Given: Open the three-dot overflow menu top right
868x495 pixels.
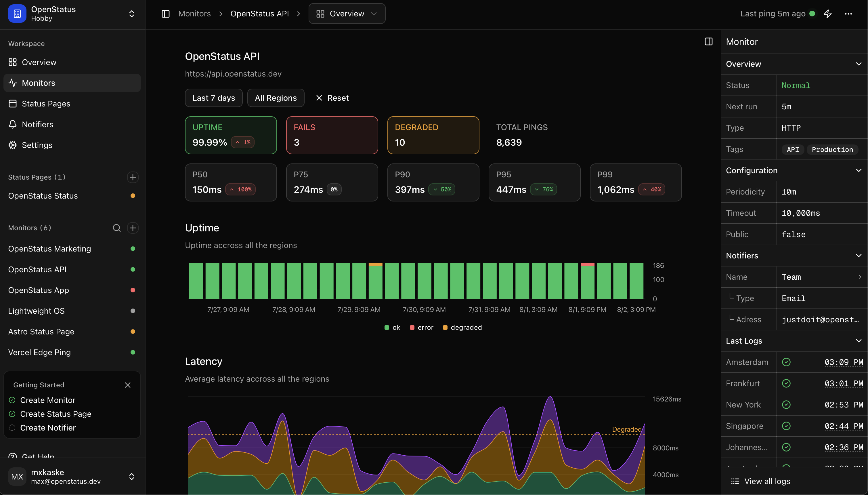Looking at the screenshot, I should [x=849, y=14].
